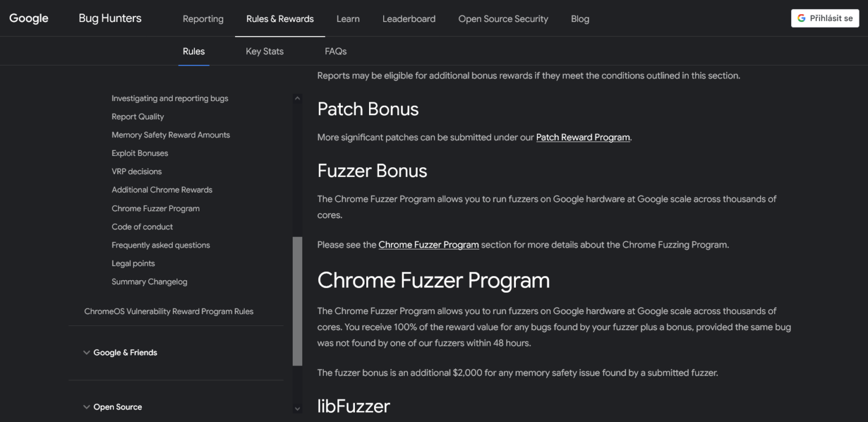Open Open Source Security menu item

pos(503,19)
